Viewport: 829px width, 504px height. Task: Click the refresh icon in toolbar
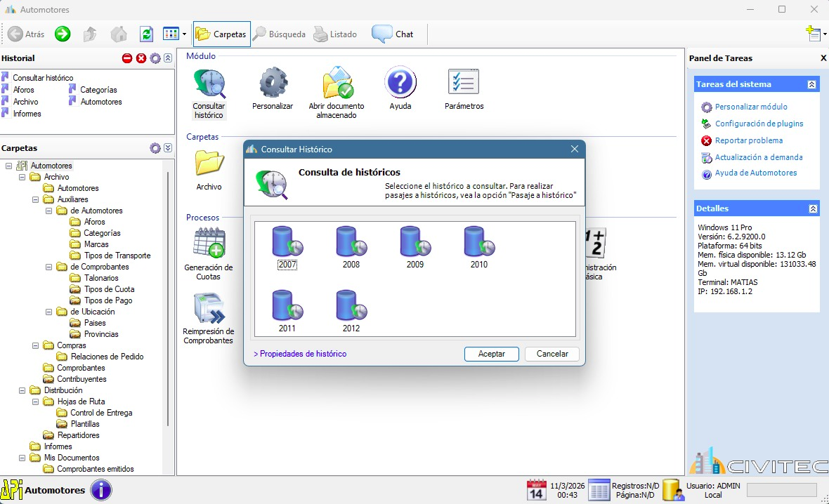click(x=146, y=34)
